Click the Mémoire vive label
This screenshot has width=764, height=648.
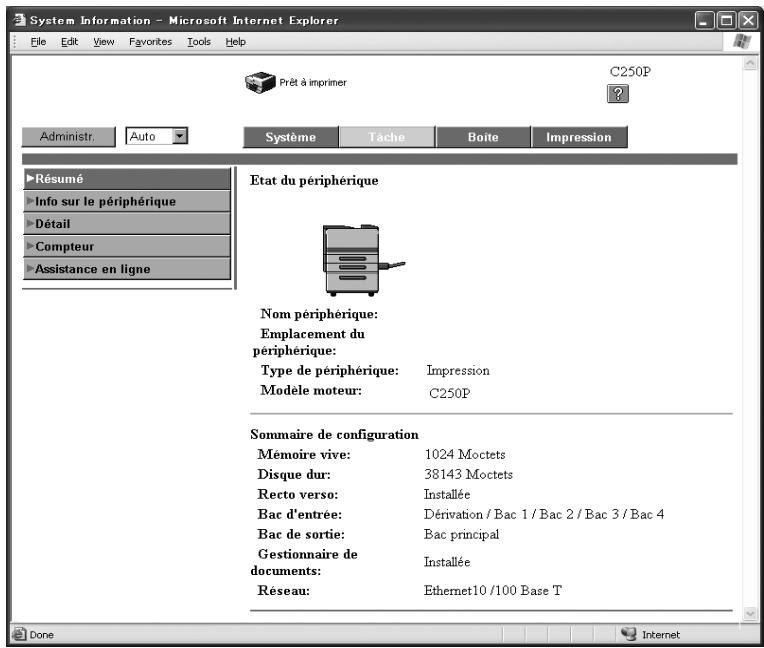point(304,454)
